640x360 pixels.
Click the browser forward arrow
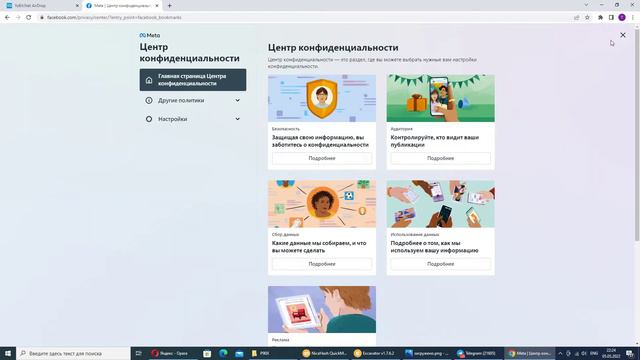tap(18, 18)
